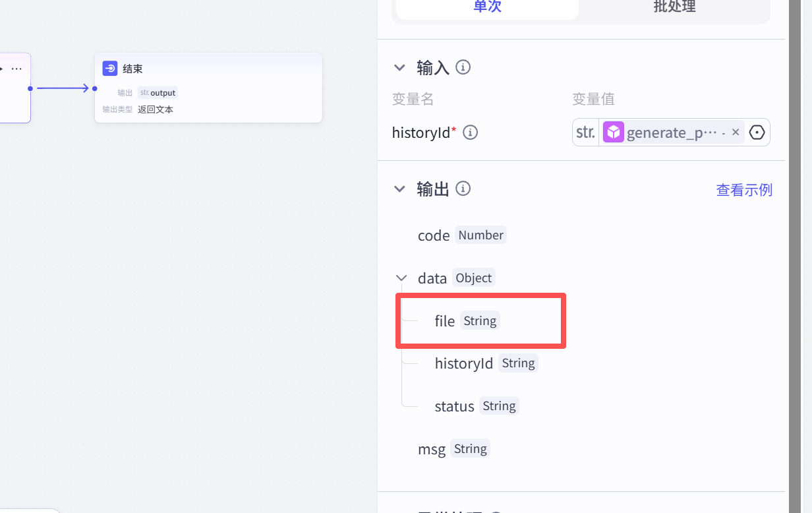Image resolution: width=812 pixels, height=513 pixels.
Task: Click the purple cube icon in the variable tag
Action: pyautogui.click(x=614, y=133)
